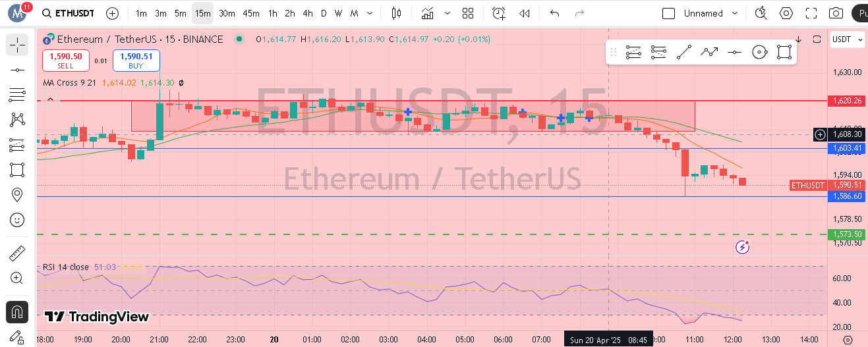Grab the floating drawing toolbar handle

click(x=613, y=52)
